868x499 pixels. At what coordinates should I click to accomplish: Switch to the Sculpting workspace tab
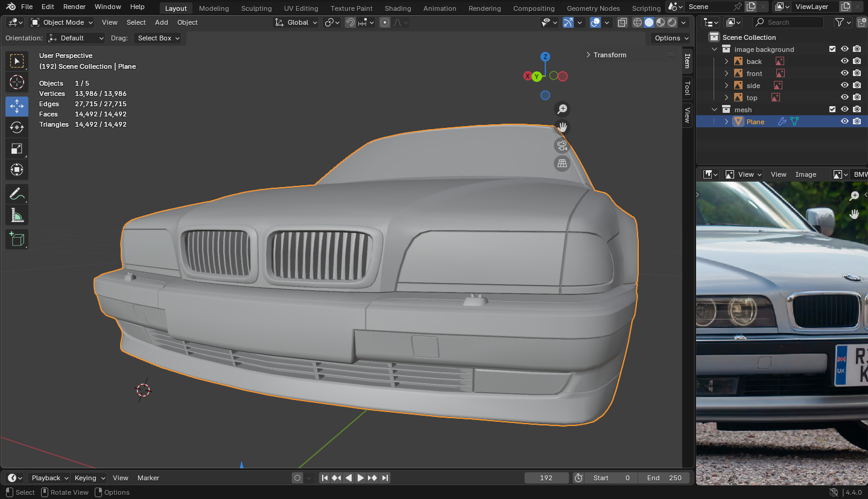(256, 8)
